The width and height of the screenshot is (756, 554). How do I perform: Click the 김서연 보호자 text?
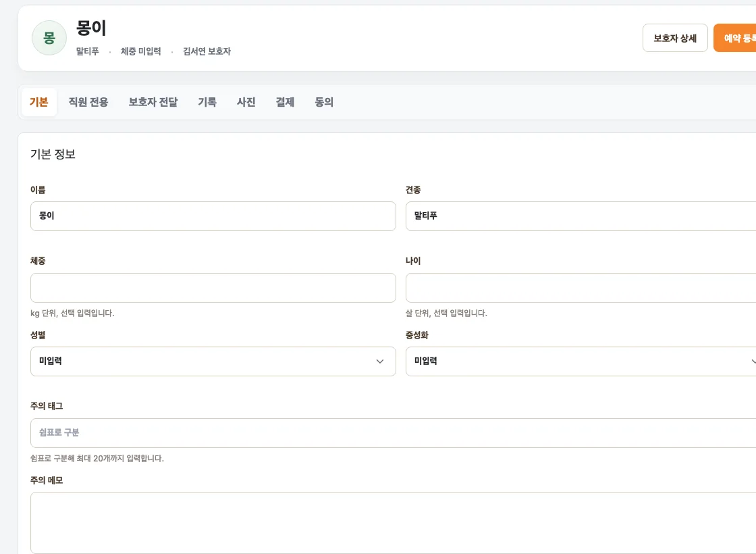[207, 51]
